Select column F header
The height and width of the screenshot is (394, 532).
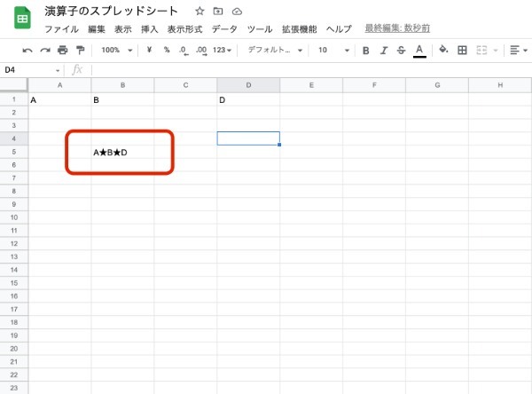[x=374, y=85]
